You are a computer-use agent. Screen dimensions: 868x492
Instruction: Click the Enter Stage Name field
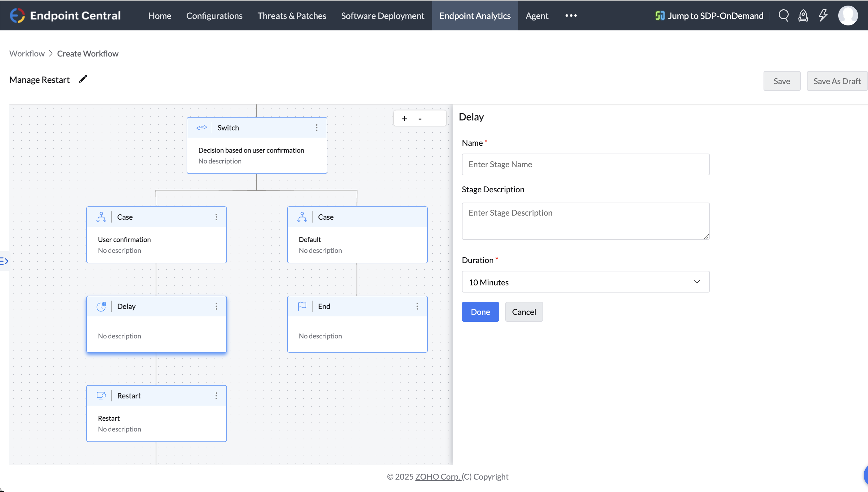tap(585, 164)
